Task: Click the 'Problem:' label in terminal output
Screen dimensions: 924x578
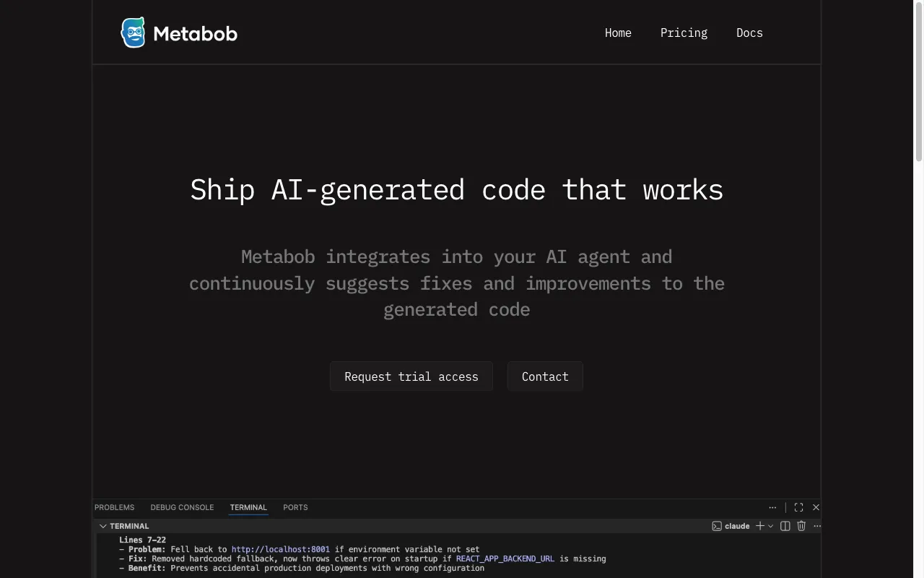Action: coord(147,549)
